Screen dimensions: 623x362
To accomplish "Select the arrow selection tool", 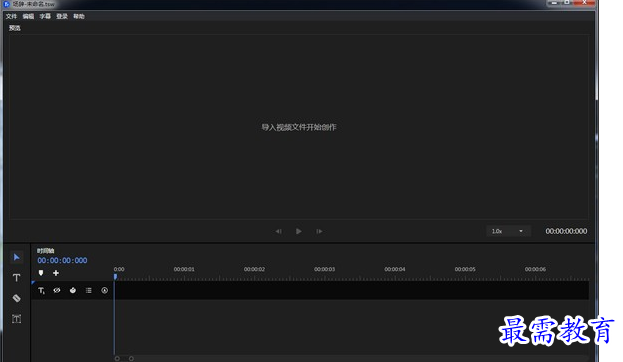I will click(x=16, y=257).
